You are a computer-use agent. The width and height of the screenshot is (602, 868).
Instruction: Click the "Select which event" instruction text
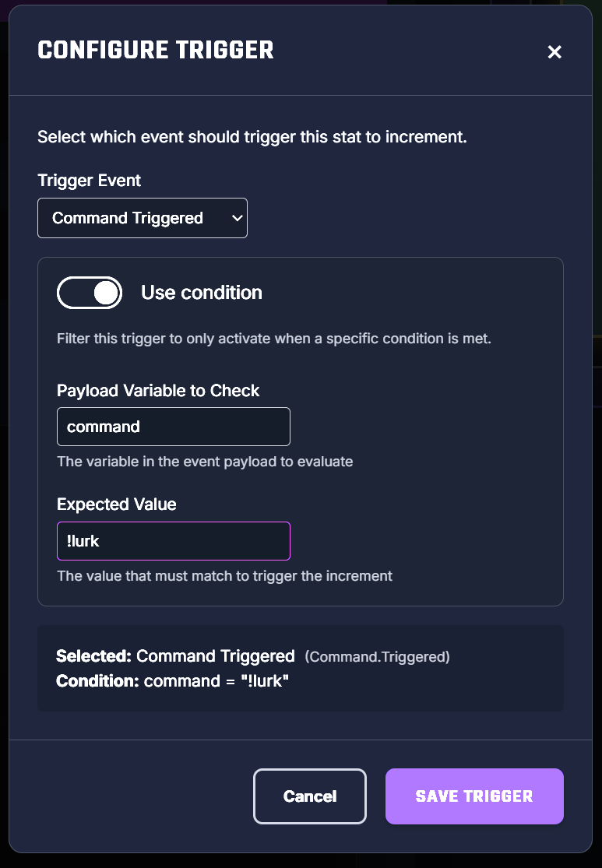tap(252, 138)
